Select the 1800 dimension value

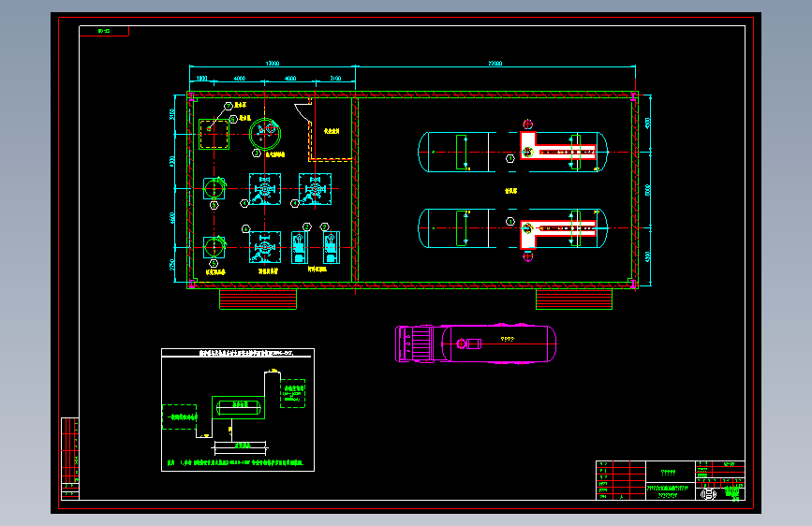202,79
